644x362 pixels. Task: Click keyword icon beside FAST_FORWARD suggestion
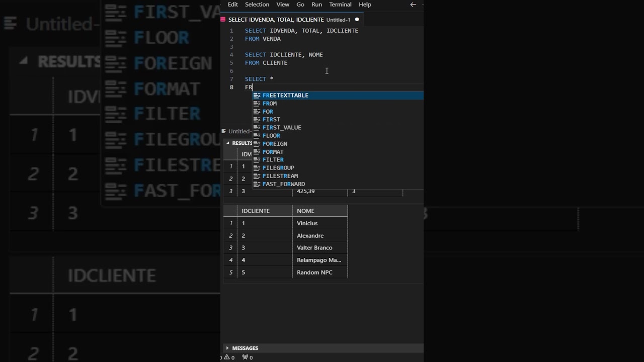click(x=257, y=184)
